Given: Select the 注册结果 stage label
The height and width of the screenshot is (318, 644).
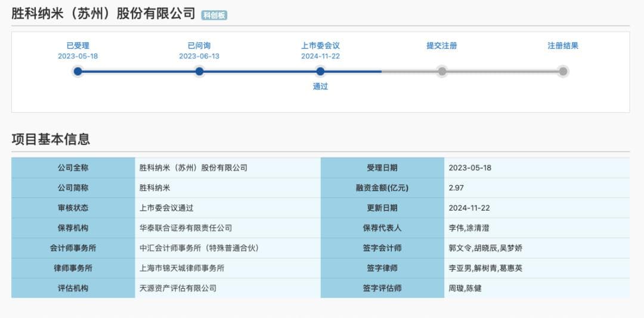Looking at the screenshot, I should point(563,45).
